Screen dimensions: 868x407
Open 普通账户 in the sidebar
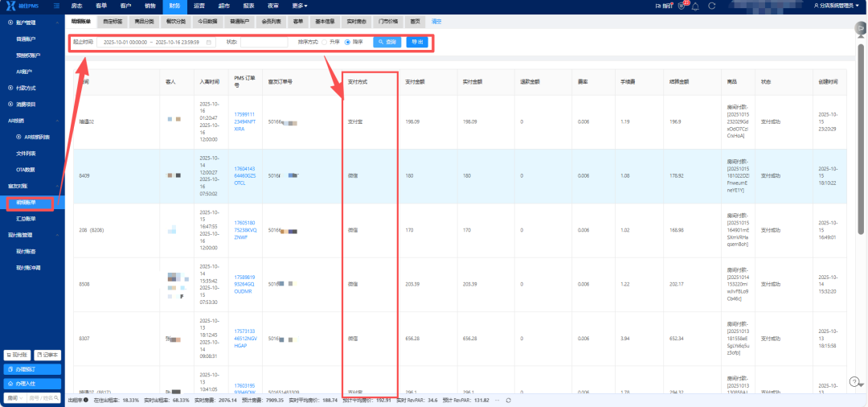[x=27, y=39]
